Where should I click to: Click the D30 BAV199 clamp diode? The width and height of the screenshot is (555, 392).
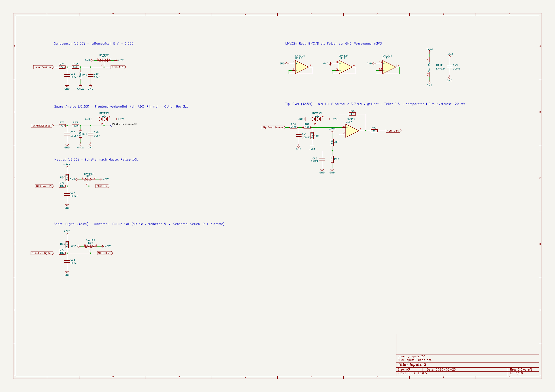[316, 119]
